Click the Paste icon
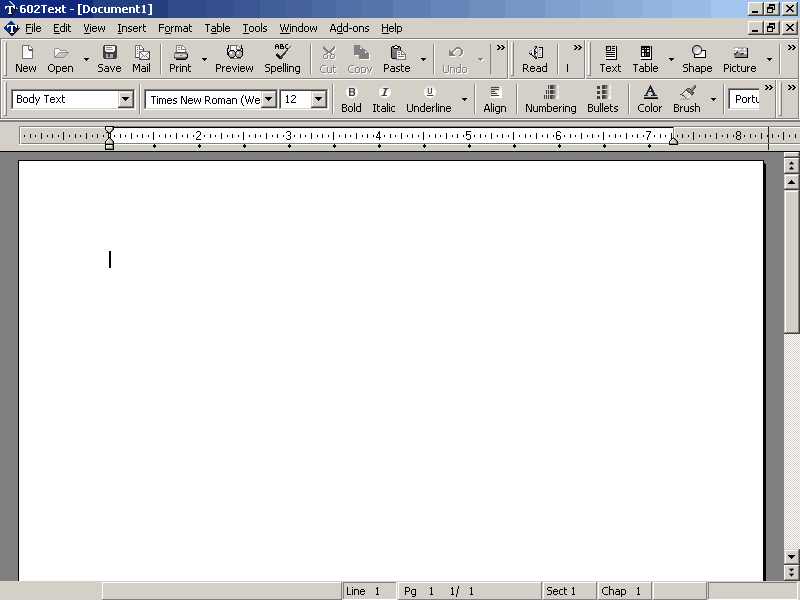The width and height of the screenshot is (800, 600). point(397,59)
